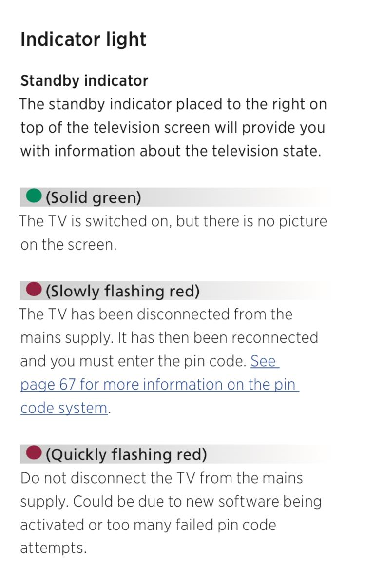The width and height of the screenshot is (365, 588).
Task: Click the final word "attempts."
Action: click(x=53, y=549)
